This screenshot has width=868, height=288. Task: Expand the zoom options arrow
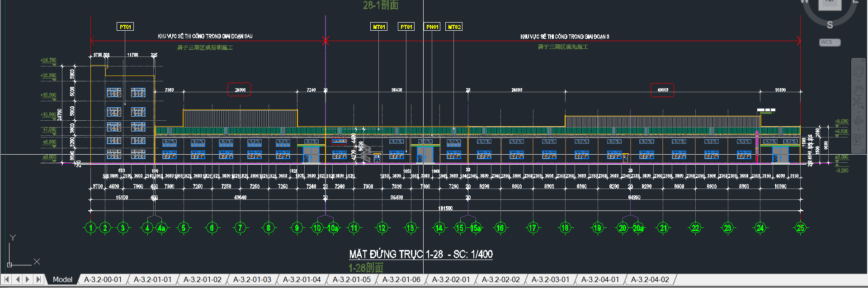click(858, 112)
